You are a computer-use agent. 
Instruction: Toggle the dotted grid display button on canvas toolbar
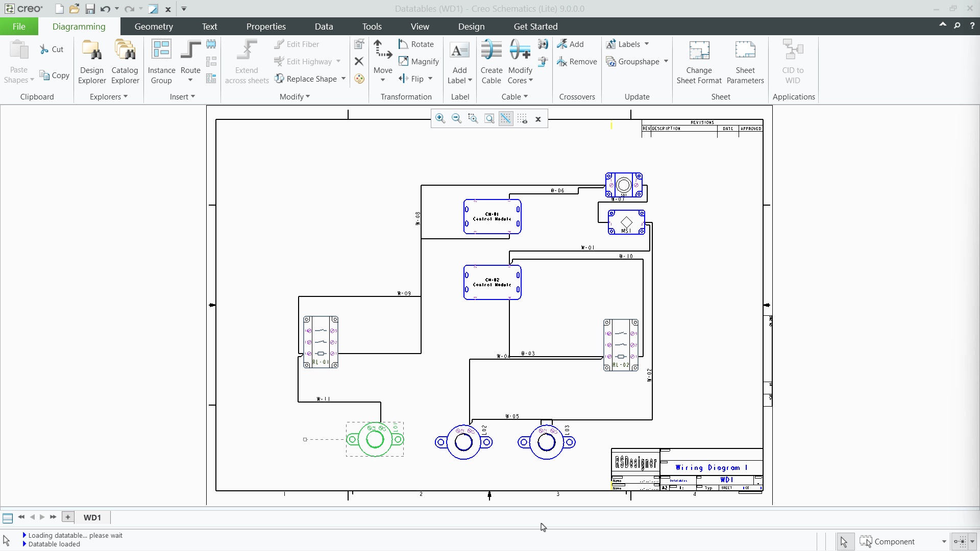coord(522,119)
